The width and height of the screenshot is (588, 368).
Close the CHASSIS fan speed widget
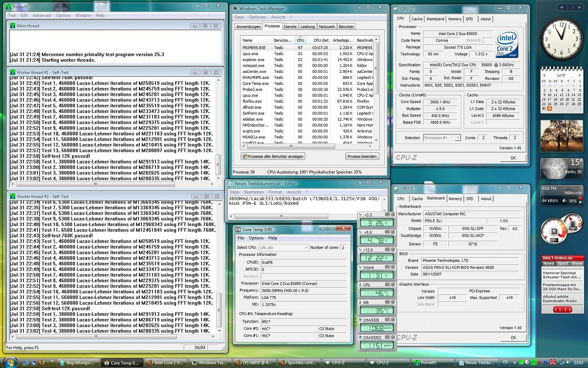point(393,319)
